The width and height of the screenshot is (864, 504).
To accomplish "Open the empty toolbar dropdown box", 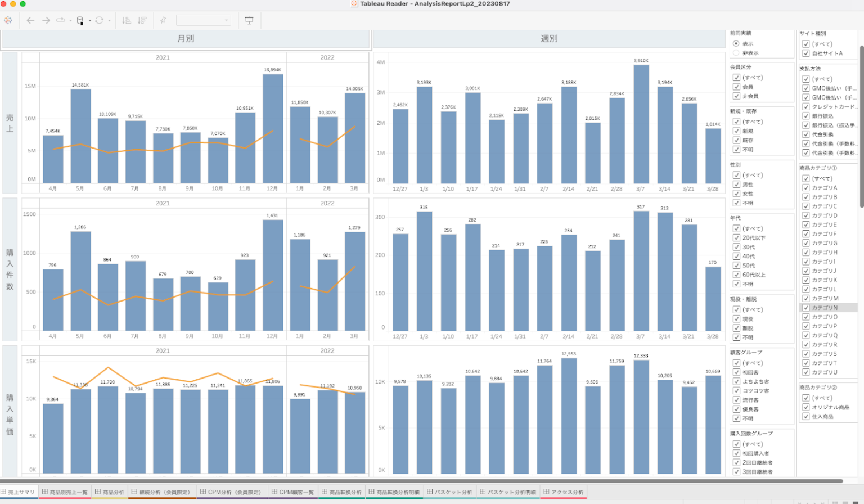I will tap(203, 20).
